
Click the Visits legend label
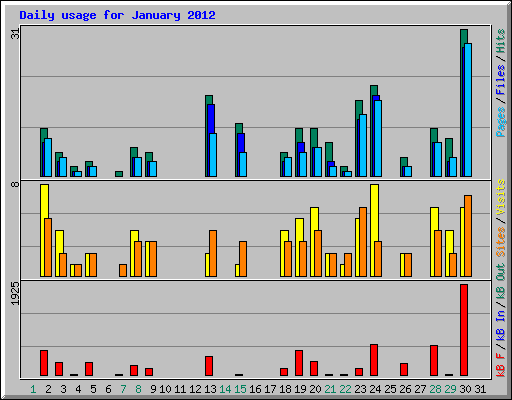[x=501, y=197]
